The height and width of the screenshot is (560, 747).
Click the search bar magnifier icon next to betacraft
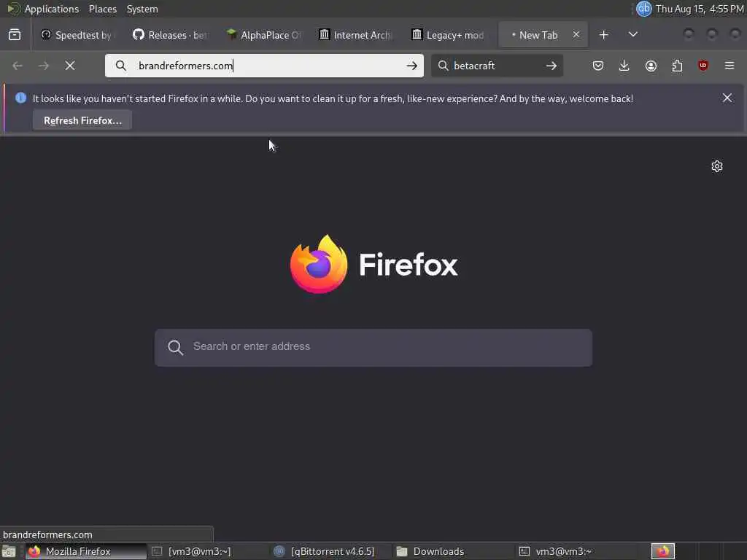tap(443, 66)
